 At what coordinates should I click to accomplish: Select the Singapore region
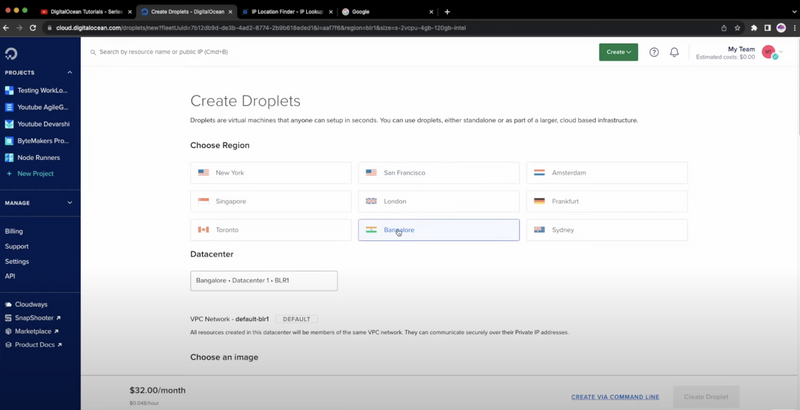271,201
